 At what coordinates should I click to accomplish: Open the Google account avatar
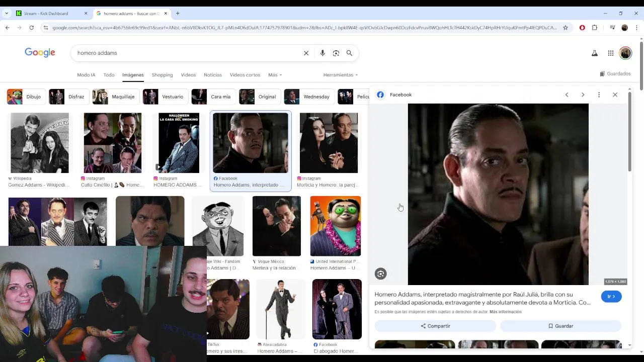(625, 53)
